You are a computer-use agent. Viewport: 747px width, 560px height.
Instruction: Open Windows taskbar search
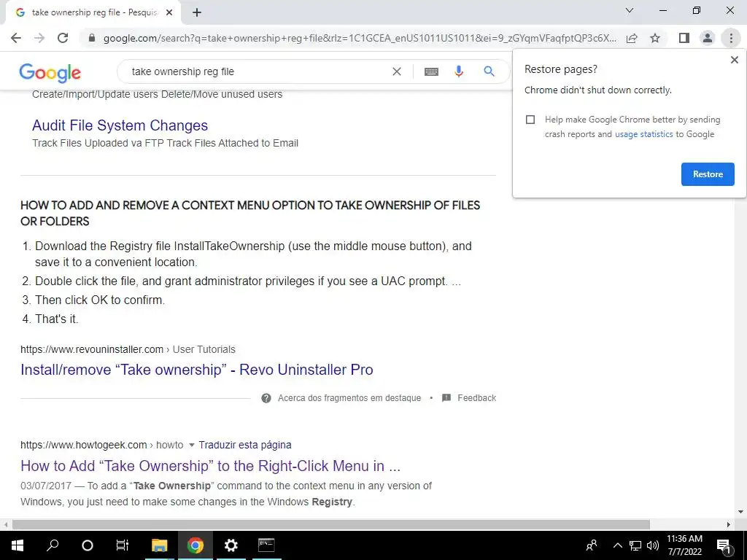pos(53,545)
